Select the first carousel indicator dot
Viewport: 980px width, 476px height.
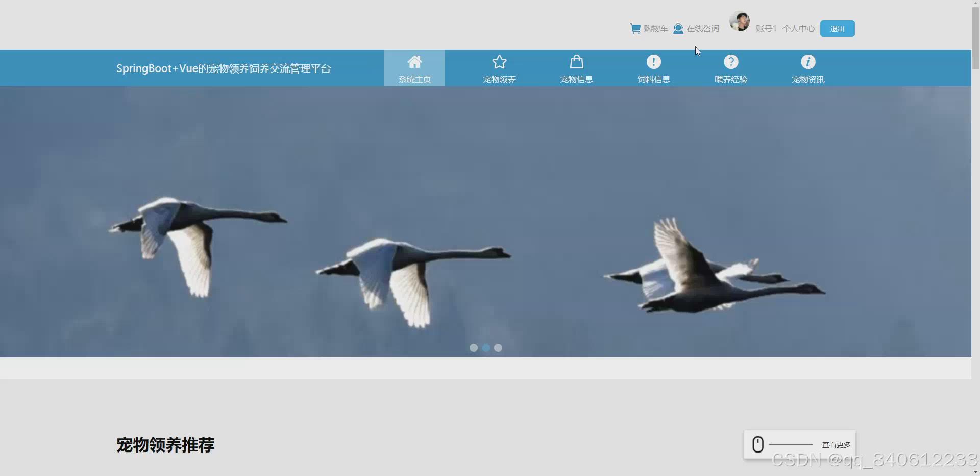coord(474,348)
